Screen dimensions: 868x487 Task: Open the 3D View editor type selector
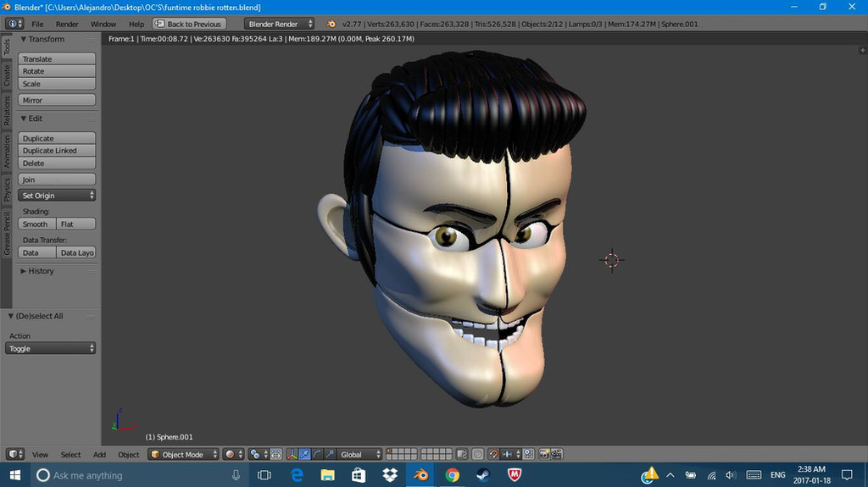(15, 454)
